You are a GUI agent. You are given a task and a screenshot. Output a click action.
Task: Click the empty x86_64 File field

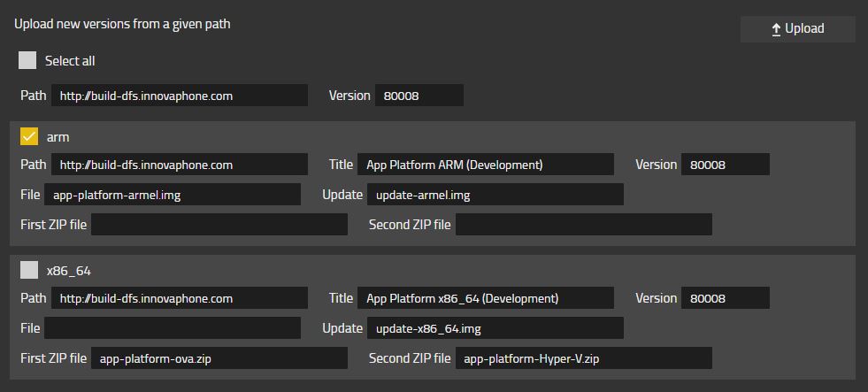173,328
